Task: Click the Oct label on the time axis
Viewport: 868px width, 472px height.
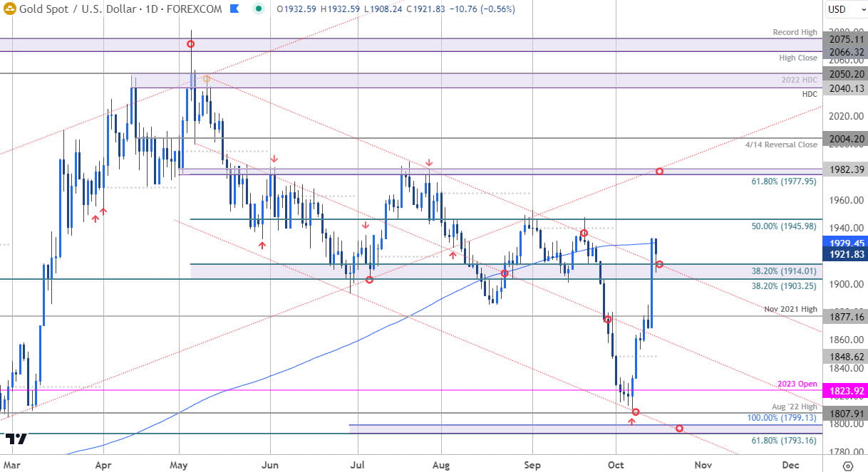Action: point(616,464)
